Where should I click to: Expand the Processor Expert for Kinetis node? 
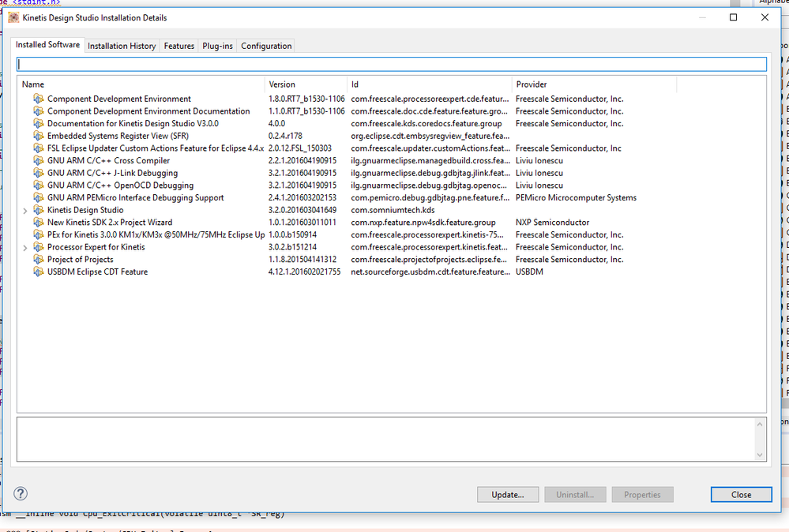(25, 248)
